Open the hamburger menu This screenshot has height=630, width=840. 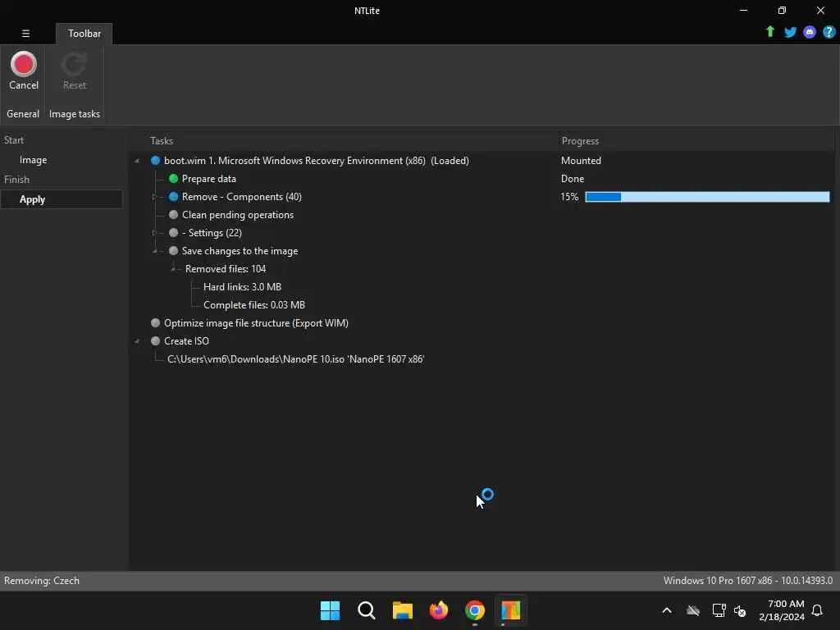pyautogui.click(x=25, y=33)
